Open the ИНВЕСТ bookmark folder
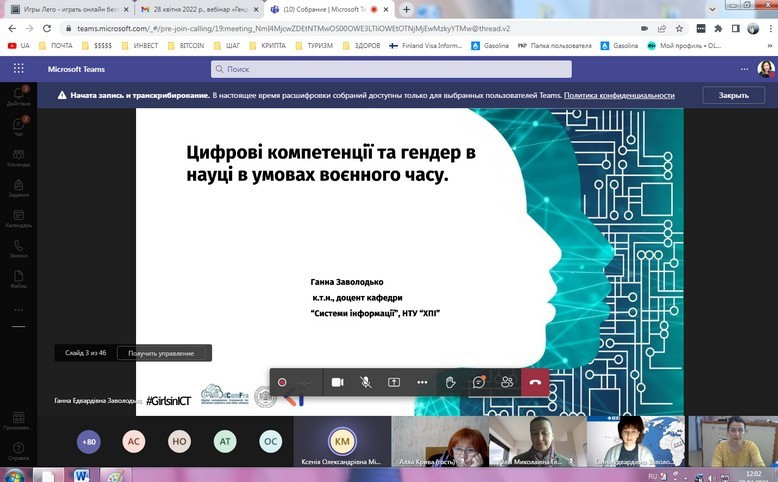The width and height of the screenshot is (778, 482). [x=139, y=46]
